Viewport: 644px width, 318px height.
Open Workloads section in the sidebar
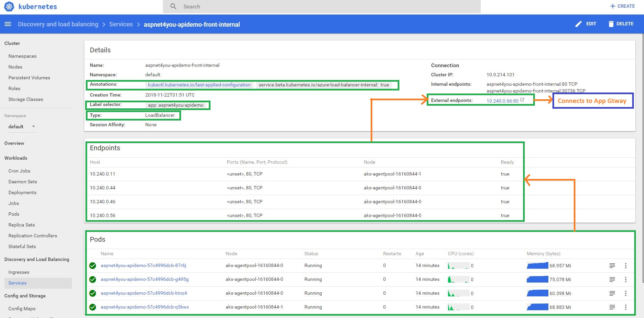(x=16, y=158)
